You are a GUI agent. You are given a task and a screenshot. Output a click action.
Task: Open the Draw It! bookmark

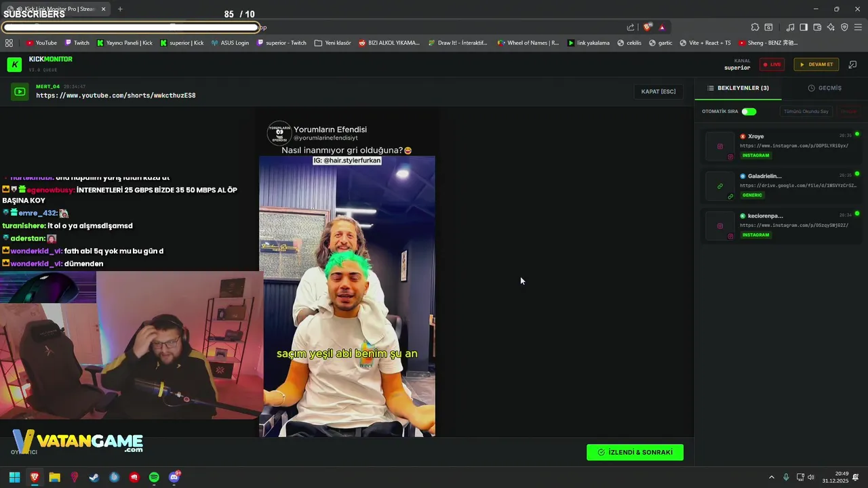coord(458,43)
